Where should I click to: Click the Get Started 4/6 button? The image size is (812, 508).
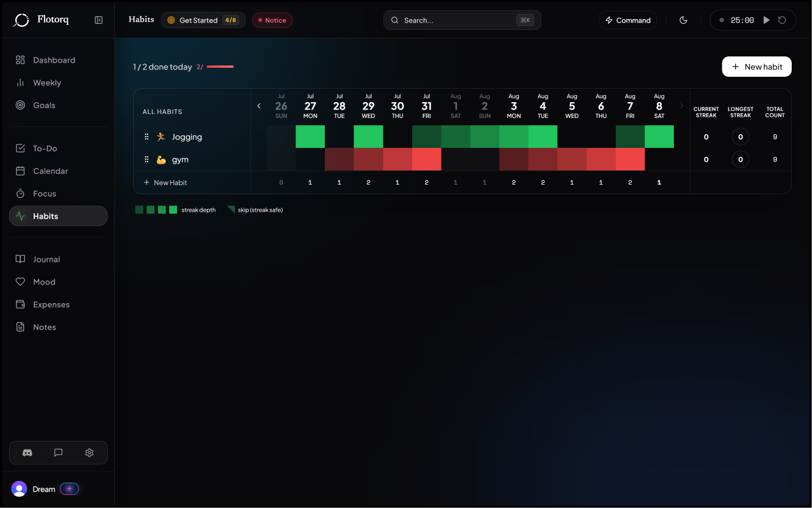(x=203, y=20)
